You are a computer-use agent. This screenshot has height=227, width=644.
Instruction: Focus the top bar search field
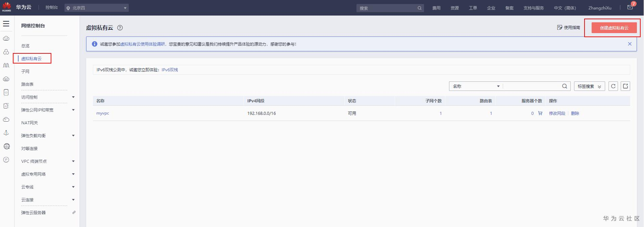386,8
